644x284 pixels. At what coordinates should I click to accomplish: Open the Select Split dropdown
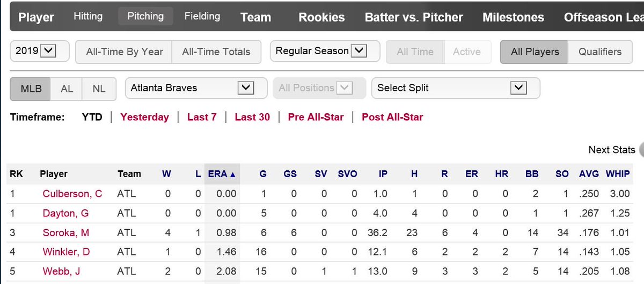point(456,88)
